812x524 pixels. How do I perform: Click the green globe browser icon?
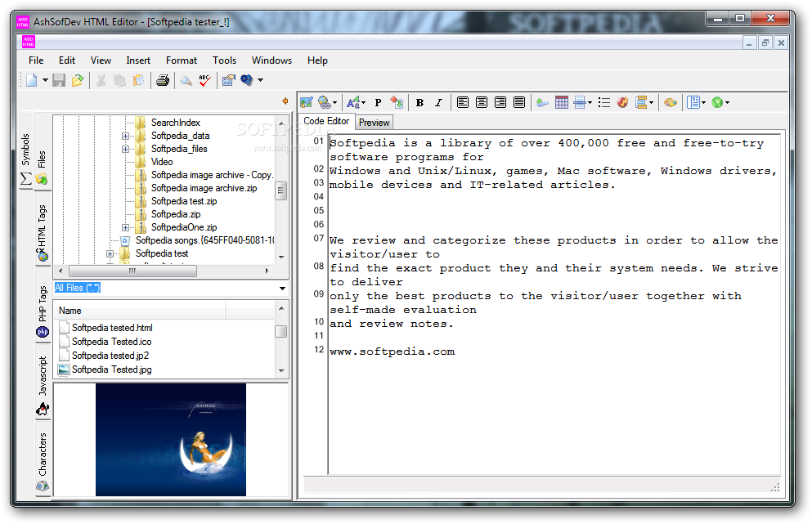point(717,102)
